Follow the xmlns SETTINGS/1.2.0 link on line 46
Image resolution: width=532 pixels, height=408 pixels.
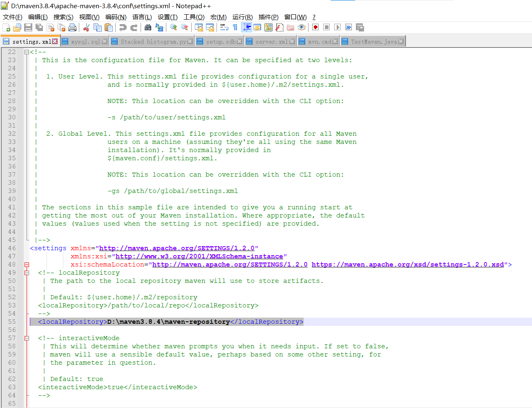(177, 248)
